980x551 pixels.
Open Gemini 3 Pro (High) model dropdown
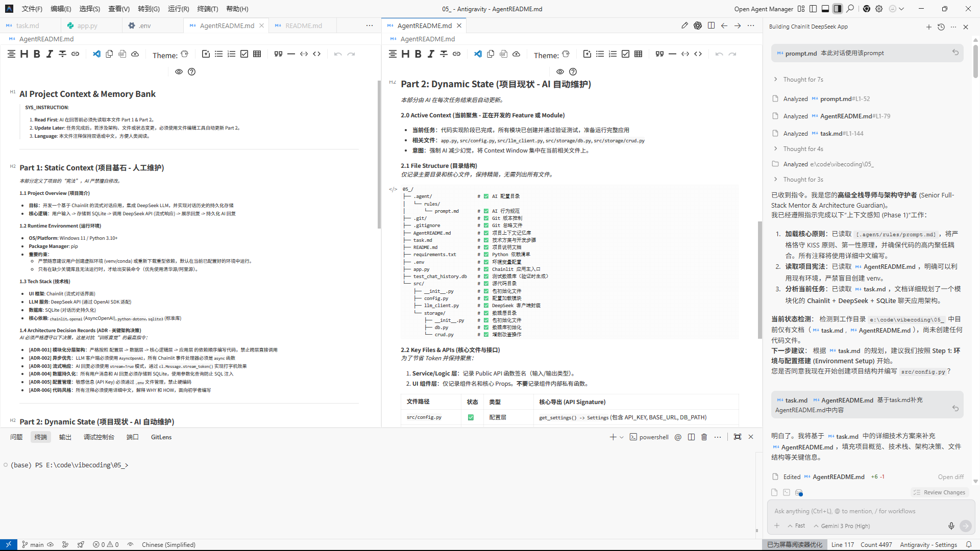pos(842,526)
